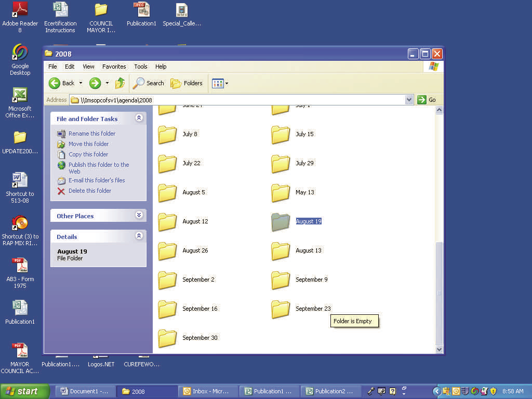Screen dimensions: 532x399
Task: Click the scroll down arrow
Action: (440, 350)
